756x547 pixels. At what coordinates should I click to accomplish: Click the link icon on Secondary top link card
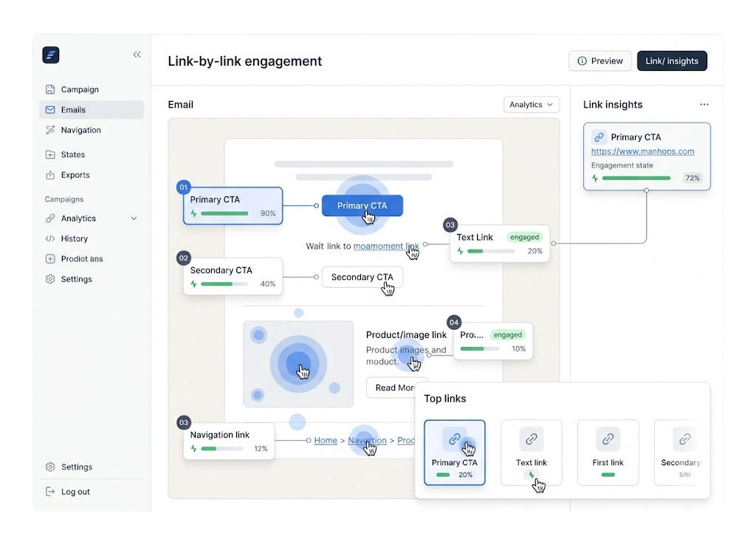[x=684, y=439]
